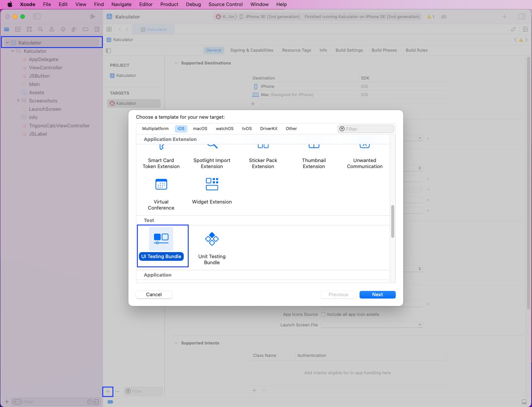Click the warning count indicator
The width and height of the screenshot is (532, 407).
click(x=431, y=17)
